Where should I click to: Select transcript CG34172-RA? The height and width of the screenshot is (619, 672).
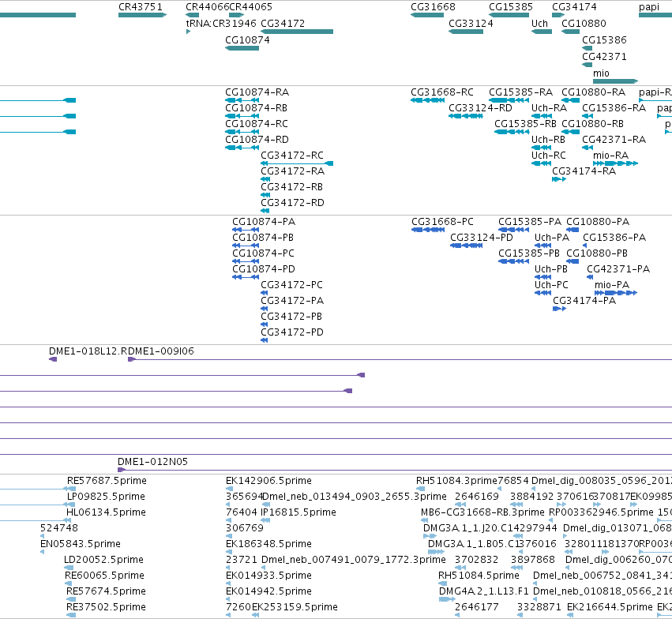(265, 179)
